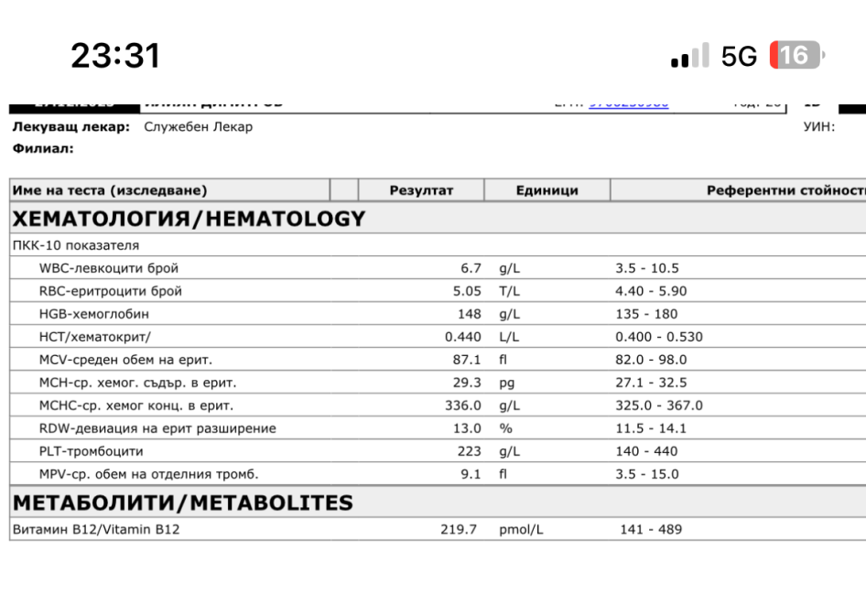Tap the HGB-хемоглобин result value 148

tap(469, 314)
